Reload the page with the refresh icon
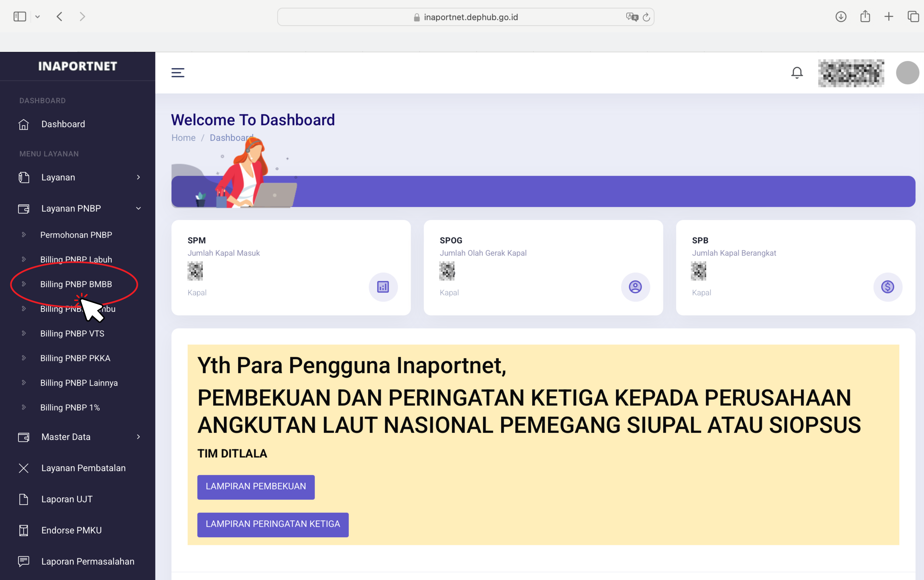The image size is (924, 580). pos(646,17)
